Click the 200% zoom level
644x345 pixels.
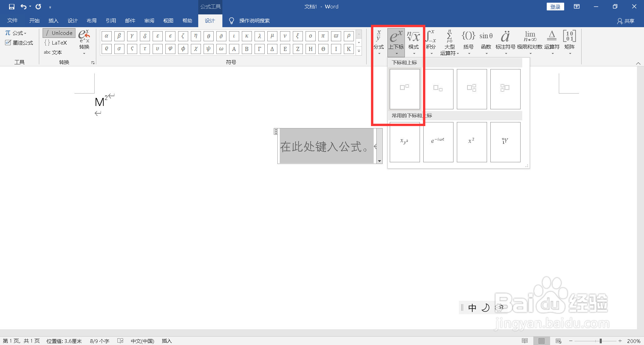click(x=634, y=341)
